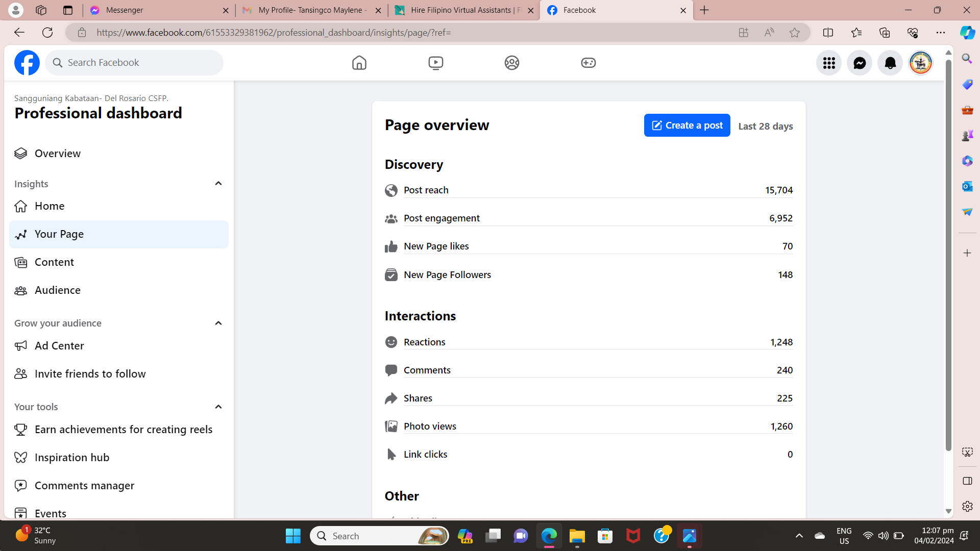The image size is (980, 551).
Task: Collapse the Your tools section
Action: 218,407
